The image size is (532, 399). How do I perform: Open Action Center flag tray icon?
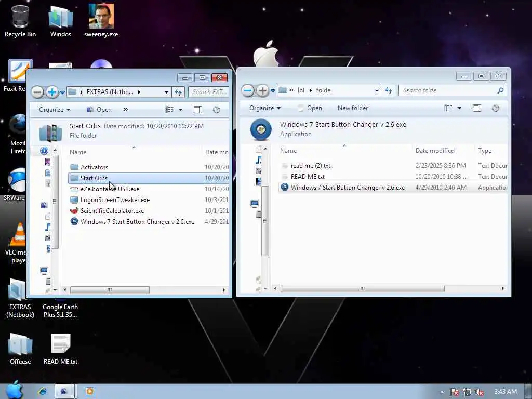455,392
